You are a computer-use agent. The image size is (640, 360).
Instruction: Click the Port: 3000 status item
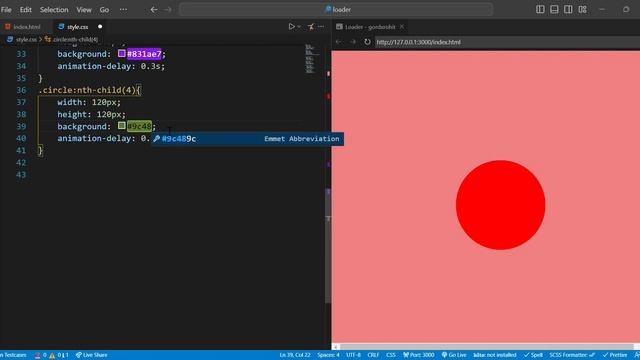[419, 355]
